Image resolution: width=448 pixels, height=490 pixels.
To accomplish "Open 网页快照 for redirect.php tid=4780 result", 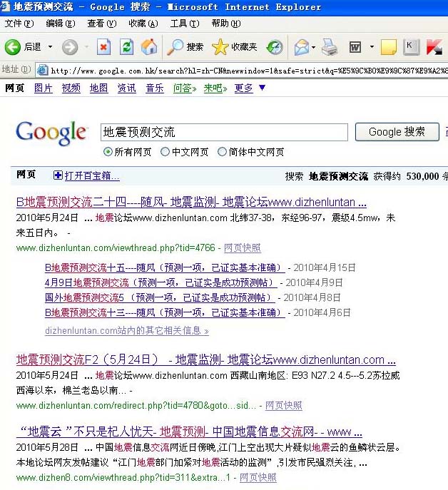I will coord(283,405).
